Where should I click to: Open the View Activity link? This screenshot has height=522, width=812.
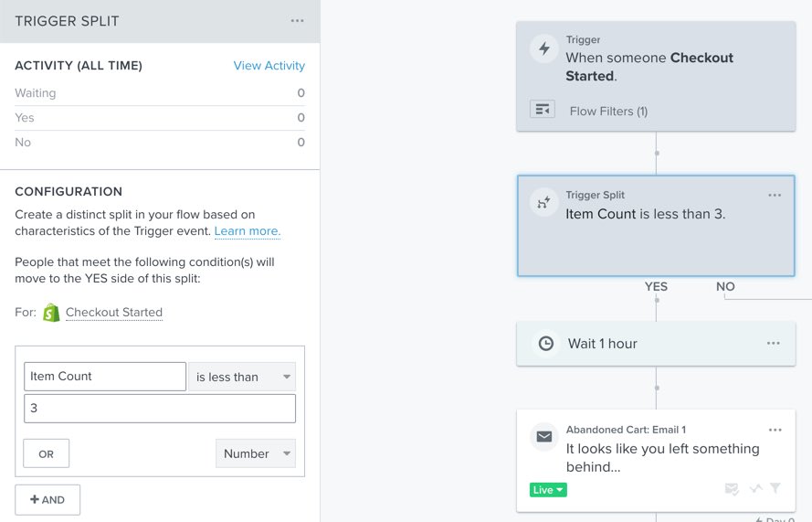269,66
